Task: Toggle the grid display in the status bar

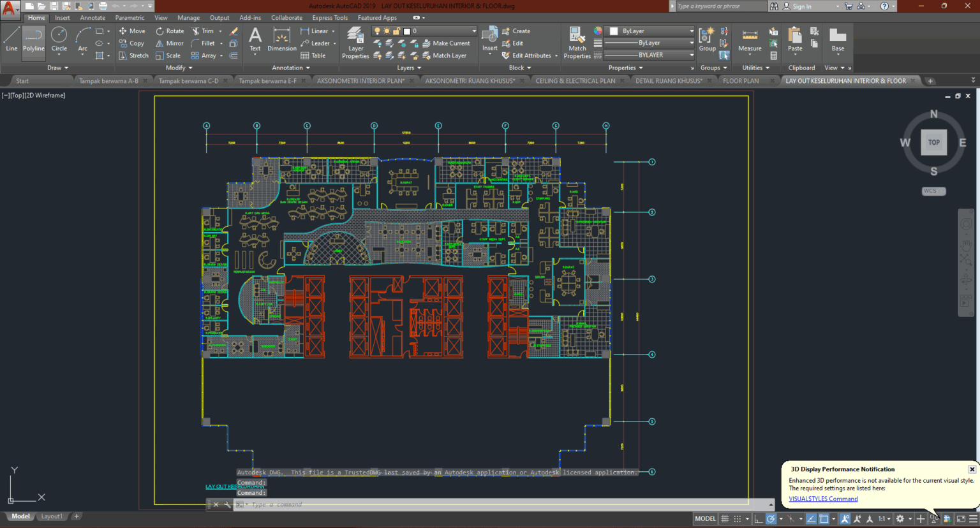Action: (x=724, y=518)
